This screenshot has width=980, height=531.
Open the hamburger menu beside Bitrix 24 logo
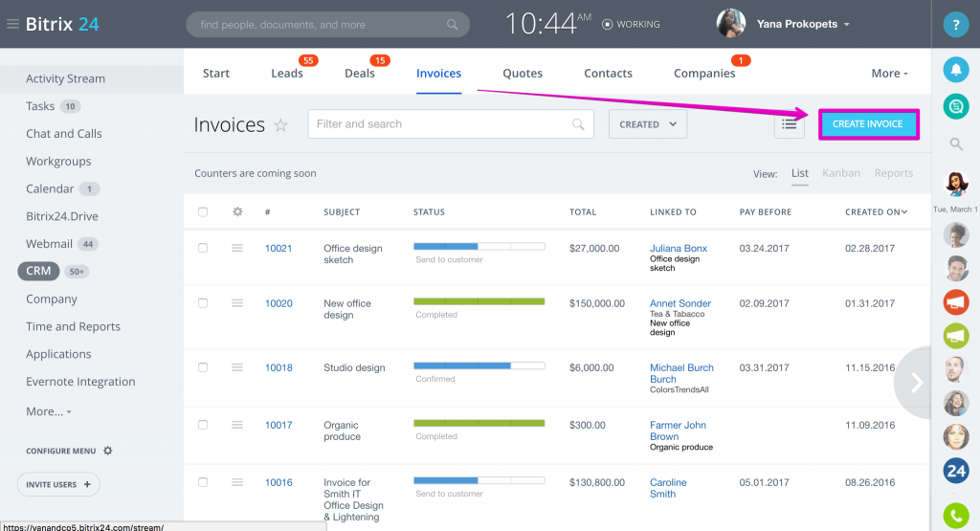click(x=12, y=24)
